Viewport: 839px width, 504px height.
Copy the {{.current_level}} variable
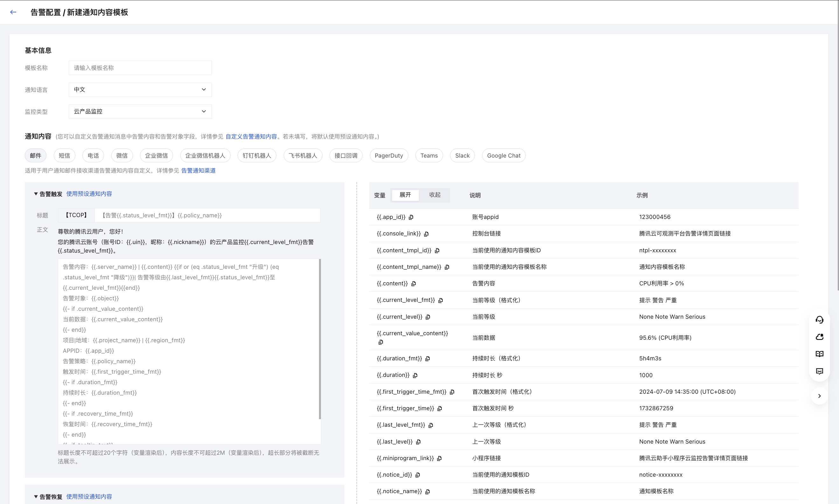click(x=428, y=317)
